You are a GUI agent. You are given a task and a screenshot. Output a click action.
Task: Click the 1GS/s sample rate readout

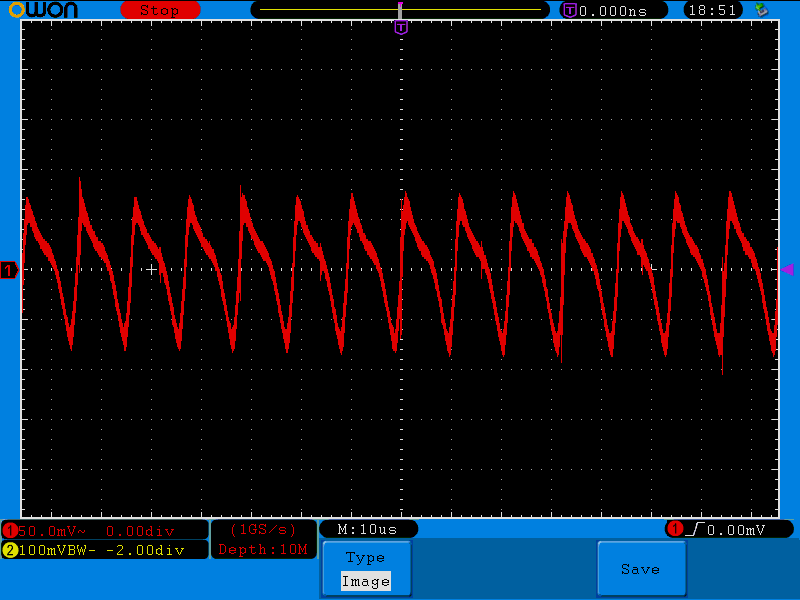coord(263,529)
